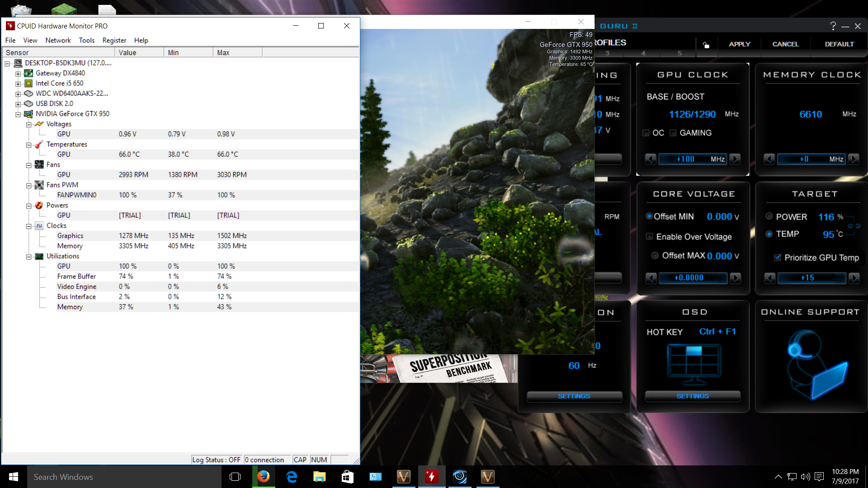This screenshot has height=488, width=868.
Task: Select the Offset MAX radio button
Action: click(655, 256)
